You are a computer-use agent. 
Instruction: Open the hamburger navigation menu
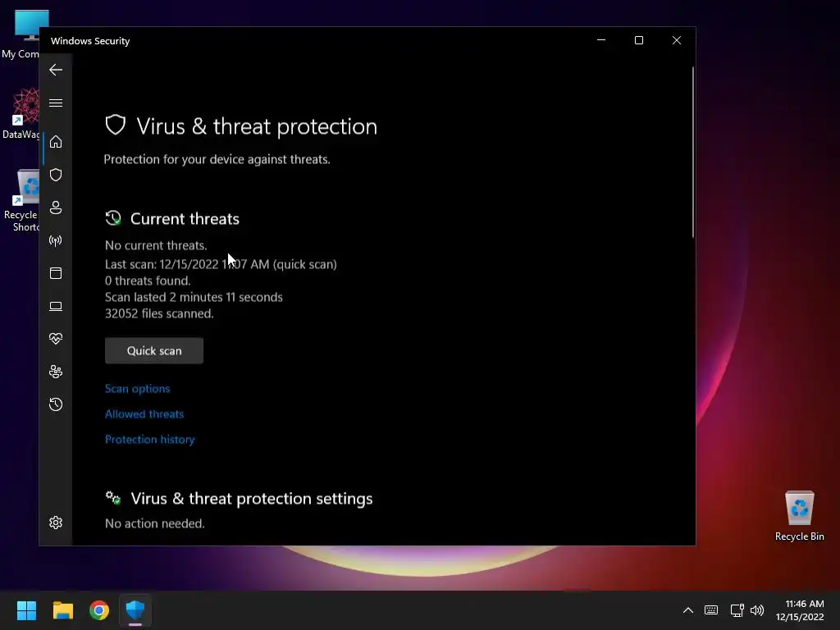pyautogui.click(x=56, y=103)
